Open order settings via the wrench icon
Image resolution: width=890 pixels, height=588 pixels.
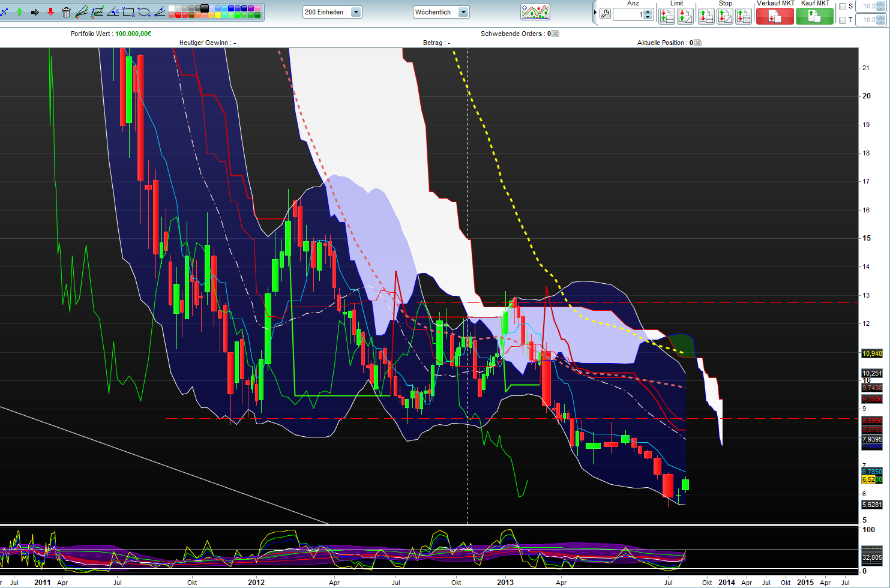606,14
